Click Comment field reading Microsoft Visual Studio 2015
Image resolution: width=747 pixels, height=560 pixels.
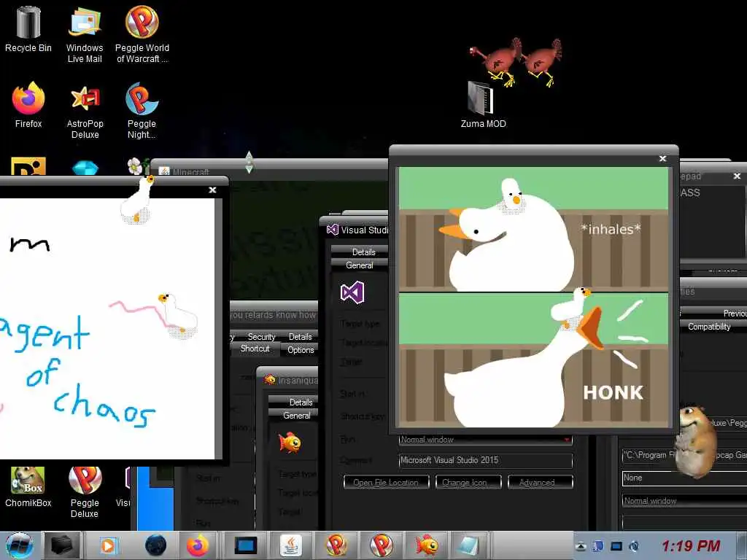click(x=485, y=460)
